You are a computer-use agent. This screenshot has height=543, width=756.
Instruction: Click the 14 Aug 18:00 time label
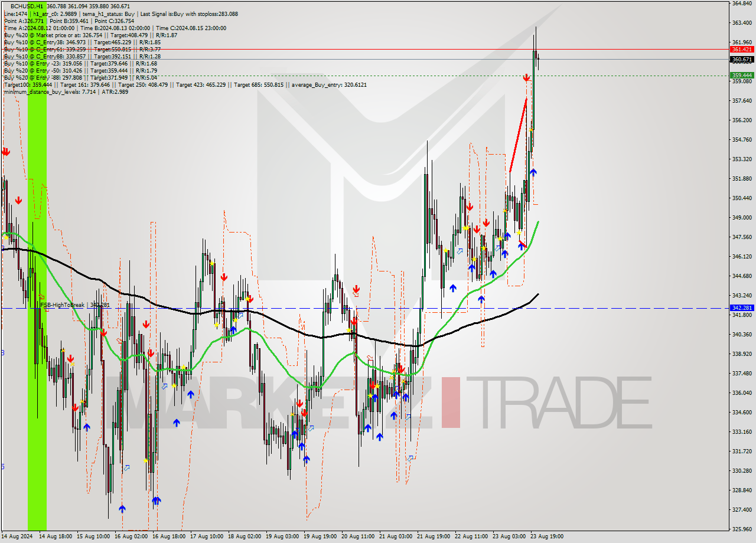coord(56,537)
